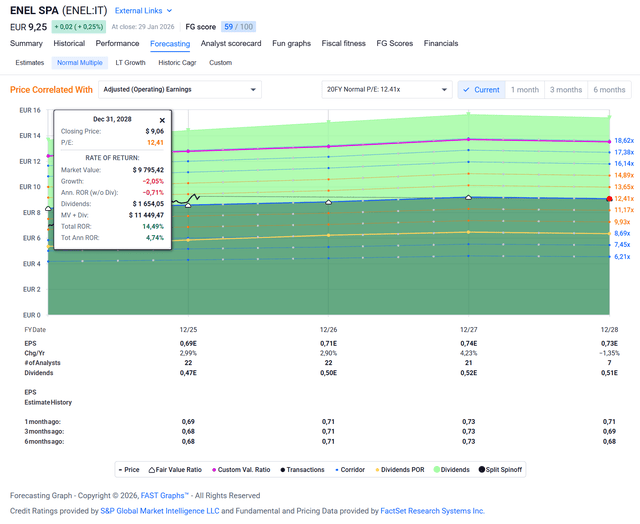
Task: Select the Normal Multiple sub-tab
Action: [x=80, y=62]
